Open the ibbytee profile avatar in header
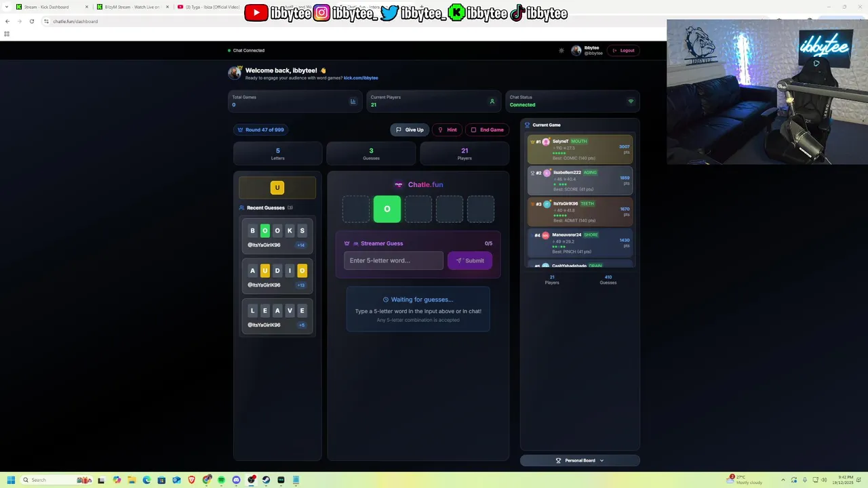This screenshot has height=488, width=868. [576, 50]
